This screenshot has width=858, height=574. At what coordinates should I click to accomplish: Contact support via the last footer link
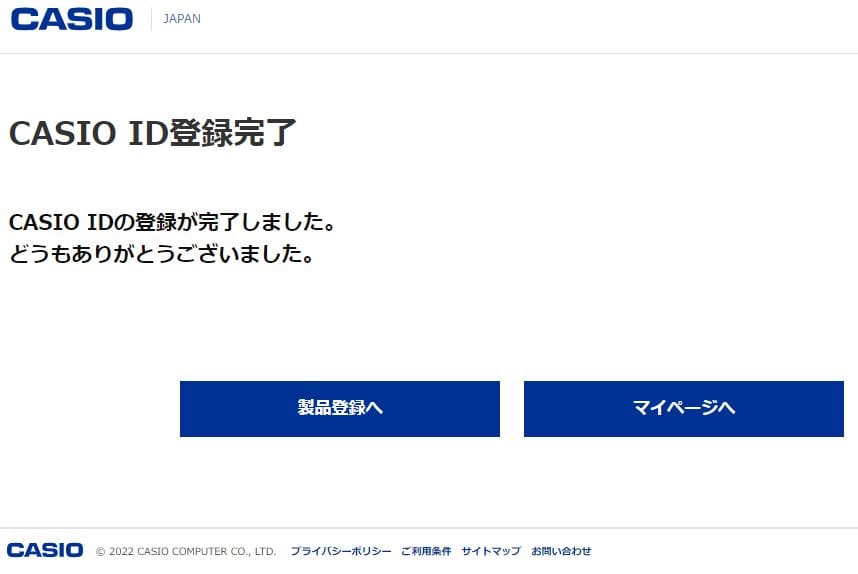pos(561,551)
